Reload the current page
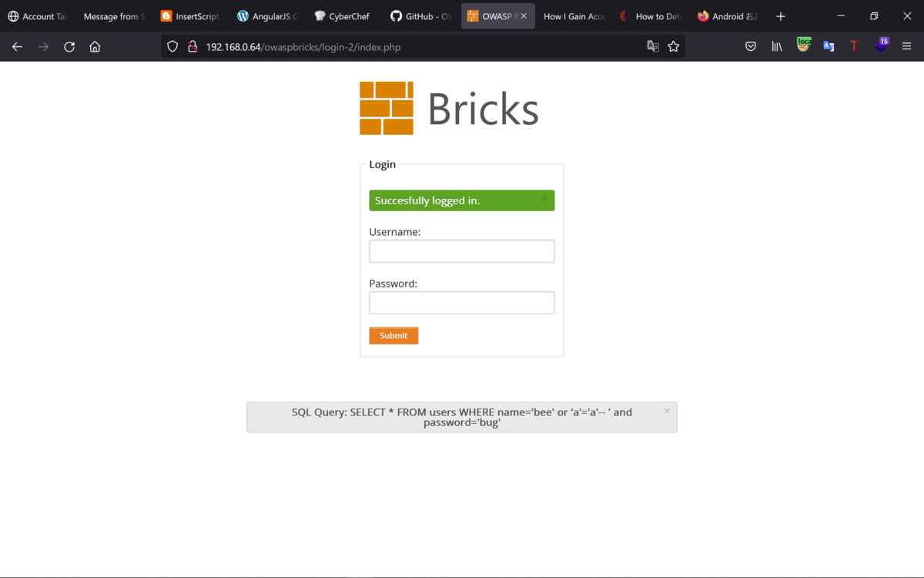Viewport: 924px width, 578px height. [x=69, y=47]
